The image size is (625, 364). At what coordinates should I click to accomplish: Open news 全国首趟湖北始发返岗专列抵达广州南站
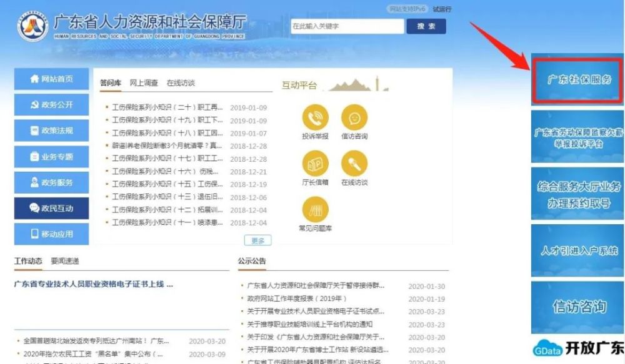pos(96,342)
